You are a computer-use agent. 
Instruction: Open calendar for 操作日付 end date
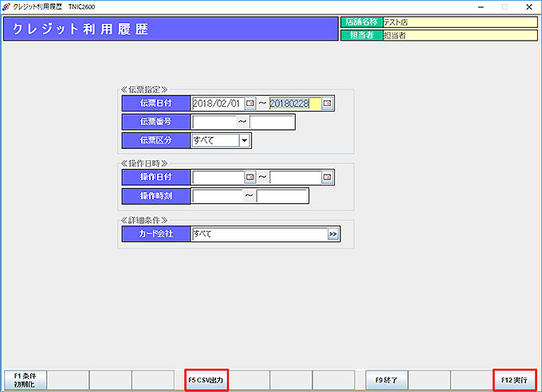pos(327,177)
